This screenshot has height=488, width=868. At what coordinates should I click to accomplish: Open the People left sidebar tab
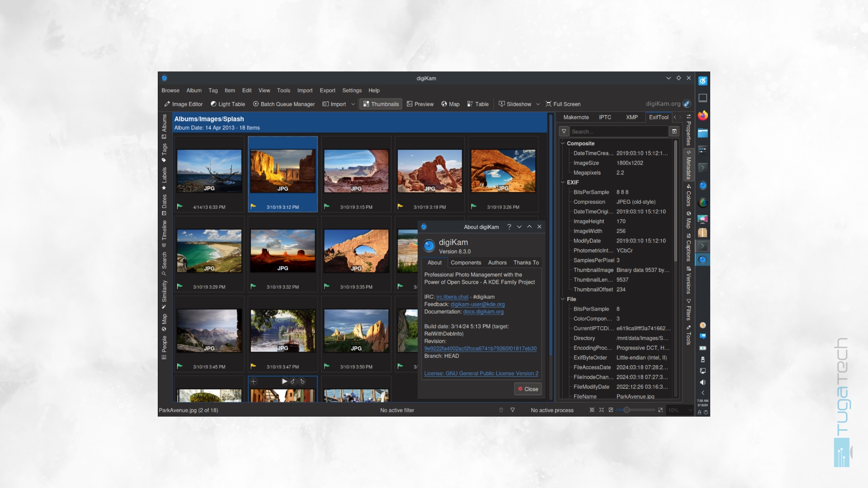click(164, 347)
